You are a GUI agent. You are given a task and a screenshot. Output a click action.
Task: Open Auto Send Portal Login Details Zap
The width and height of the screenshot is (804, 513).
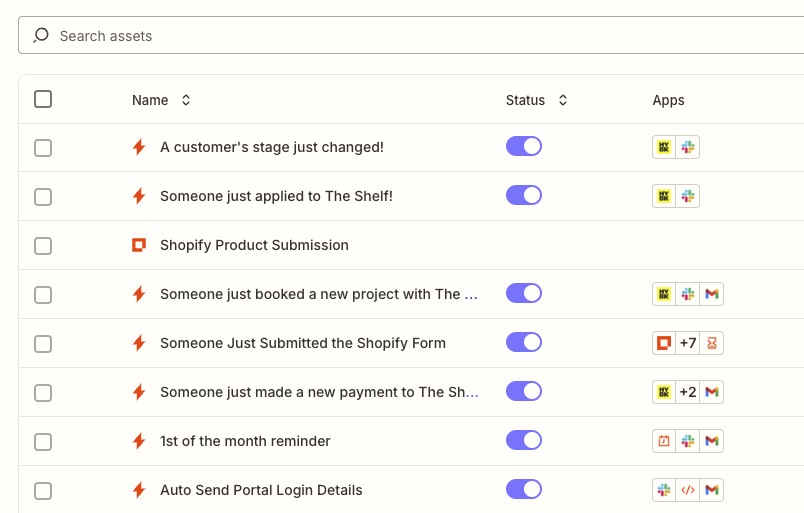click(x=261, y=490)
